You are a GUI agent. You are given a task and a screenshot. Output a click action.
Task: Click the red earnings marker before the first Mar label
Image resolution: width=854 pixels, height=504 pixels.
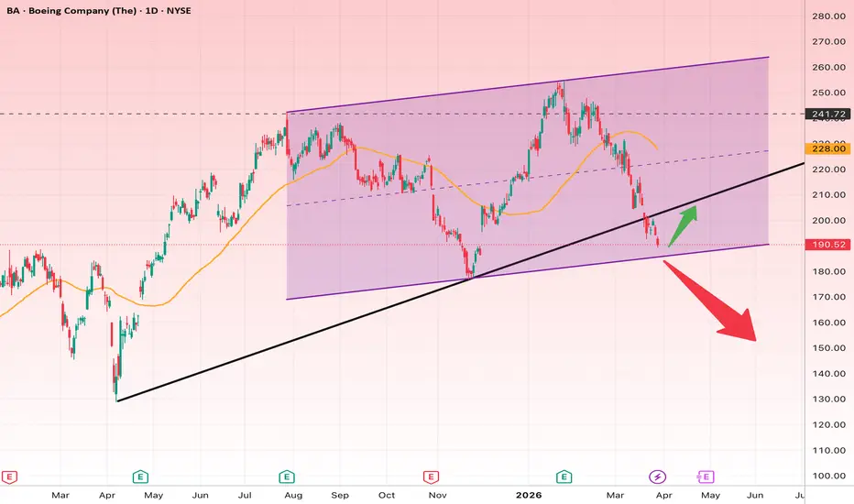click(9, 477)
